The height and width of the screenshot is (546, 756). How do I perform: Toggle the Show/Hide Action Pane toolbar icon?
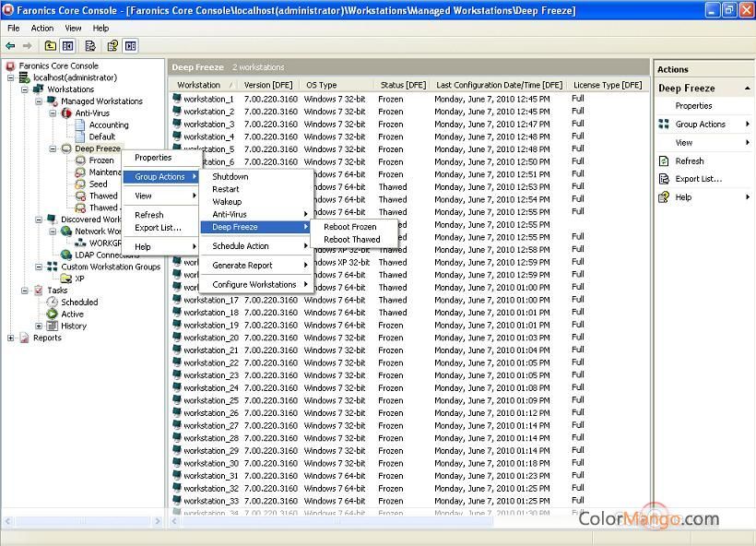click(x=130, y=46)
